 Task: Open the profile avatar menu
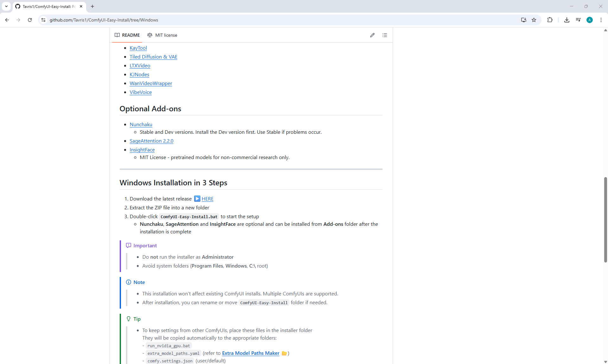(589, 20)
